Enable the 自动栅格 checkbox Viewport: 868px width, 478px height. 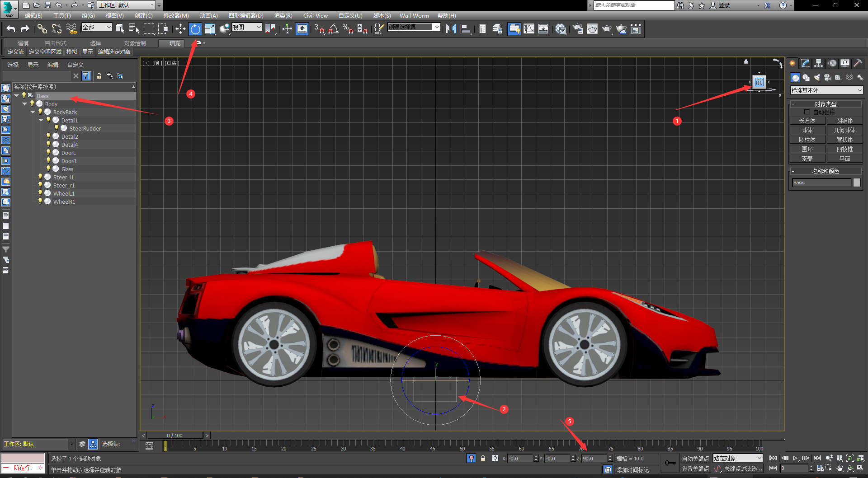[x=807, y=112]
